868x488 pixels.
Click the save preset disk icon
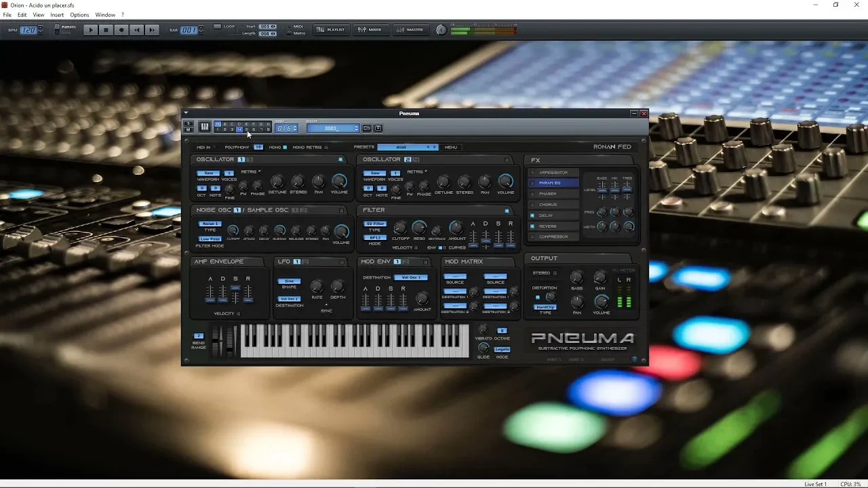point(378,128)
